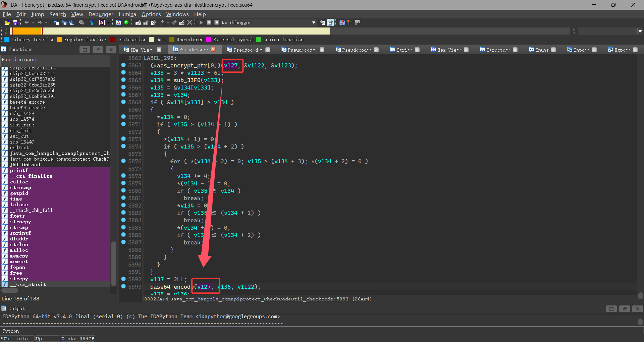
Task: Open the Jump menu
Action: 38,14
